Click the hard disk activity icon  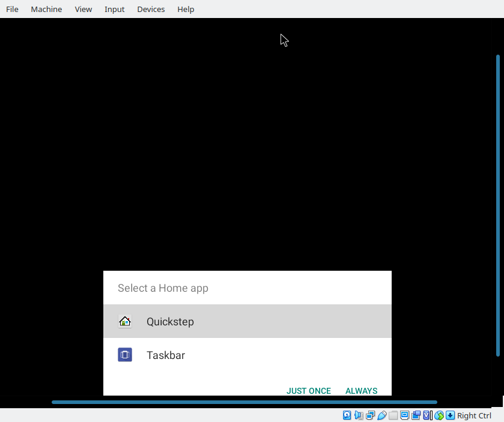[x=347, y=415]
